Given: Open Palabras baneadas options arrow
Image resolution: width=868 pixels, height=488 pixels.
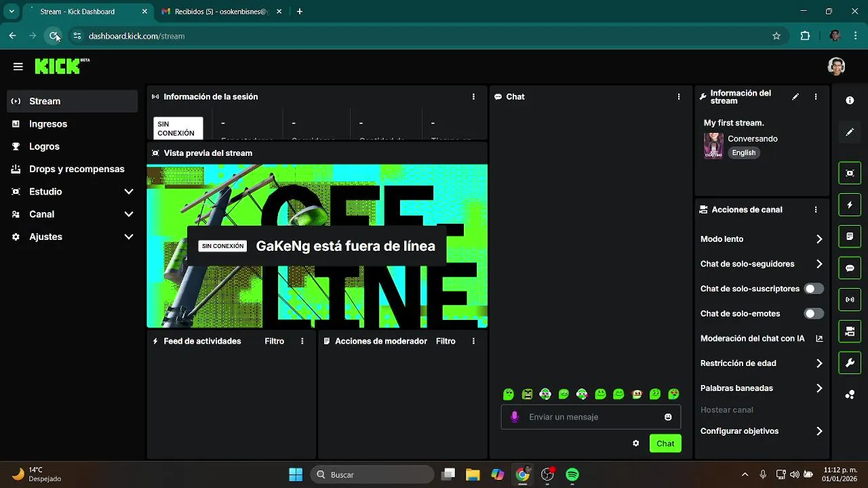Looking at the screenshot, I should (x=819, y=388).
